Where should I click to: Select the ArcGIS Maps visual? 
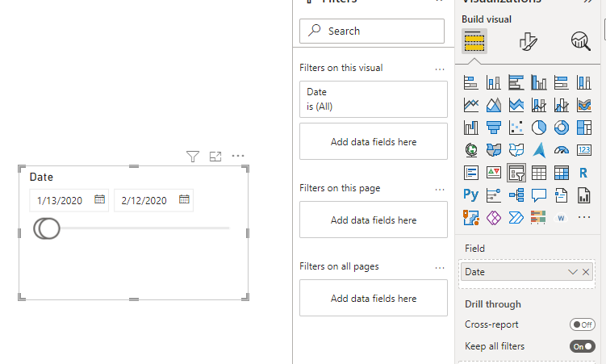(x=470, y=218)
